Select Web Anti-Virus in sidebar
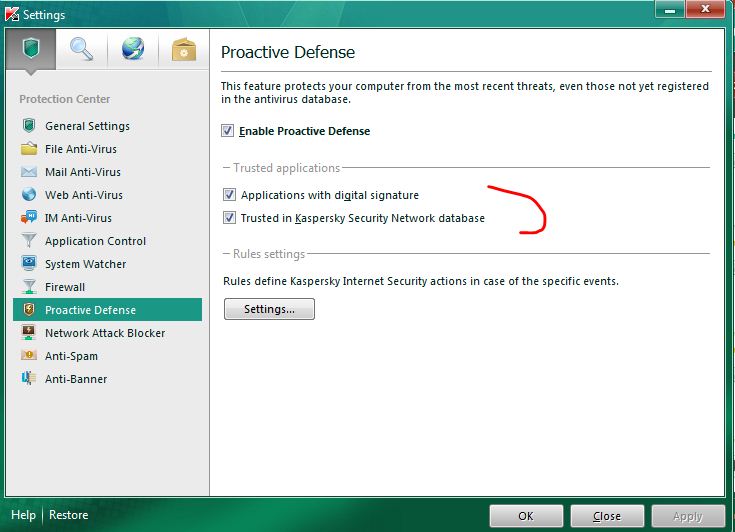Viewport: 735px width, 532px height. (x=107, y=195)
